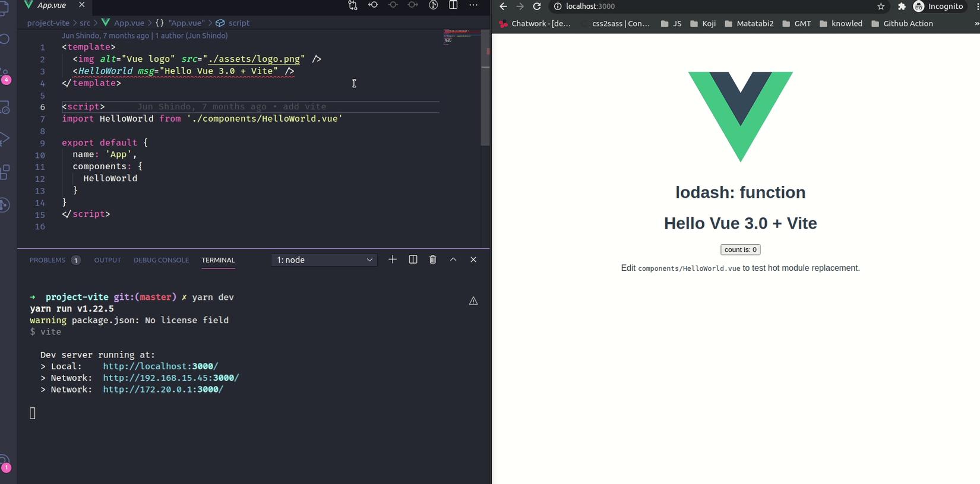Switch to the Output panel tab
The image size is (980, 484).
(108, 260)
